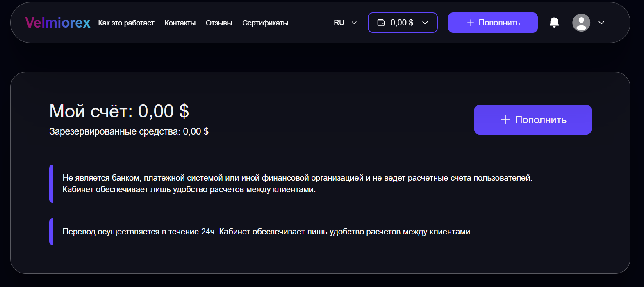The image size is (644, 287).
Task: Click the user avatar icon
Action: coord(581,23)
